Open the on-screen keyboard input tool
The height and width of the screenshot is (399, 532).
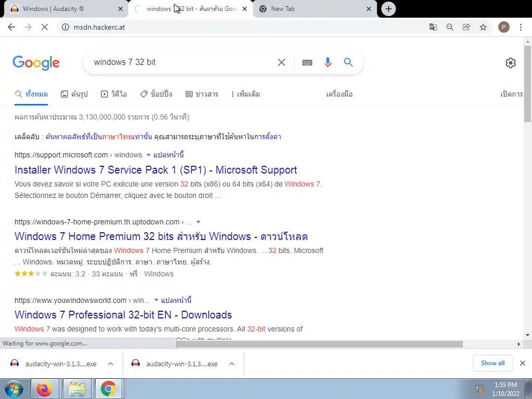[x=307, y=62]
